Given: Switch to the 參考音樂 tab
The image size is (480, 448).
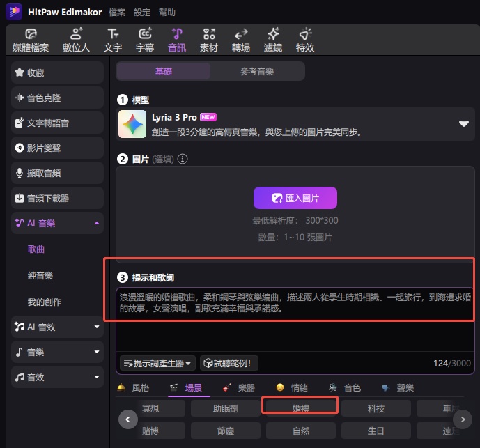Looking at the screenshot, I should 257,71.
